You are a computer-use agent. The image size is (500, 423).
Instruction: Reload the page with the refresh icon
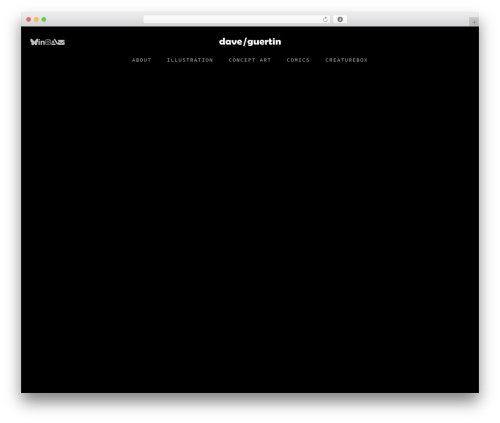(x=325, y=19)
